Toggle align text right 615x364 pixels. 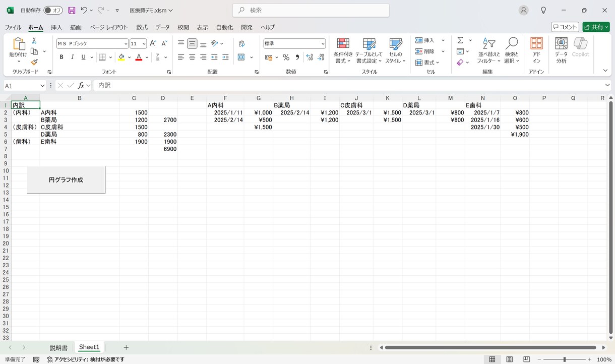tap(203, 57)
